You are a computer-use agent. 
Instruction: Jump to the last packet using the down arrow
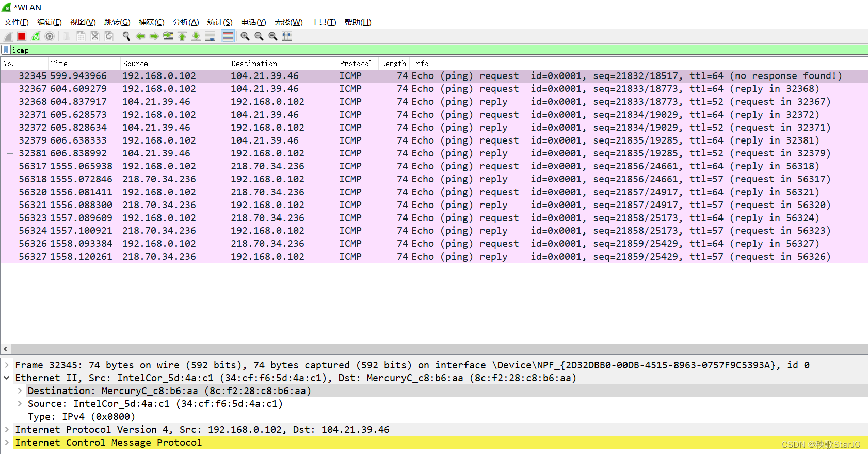(x=196, y=36)
